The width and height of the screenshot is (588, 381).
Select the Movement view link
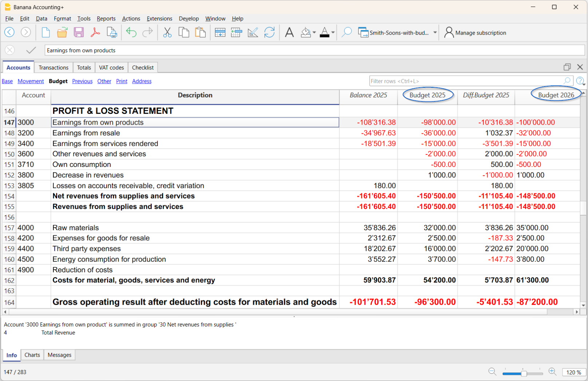click(x=31, y=81)
